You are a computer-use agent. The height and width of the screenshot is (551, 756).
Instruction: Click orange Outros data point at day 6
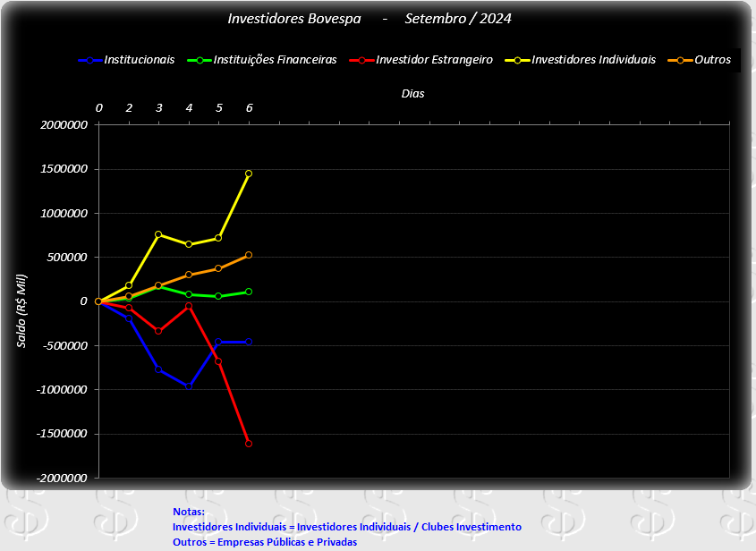coord(249,255)
